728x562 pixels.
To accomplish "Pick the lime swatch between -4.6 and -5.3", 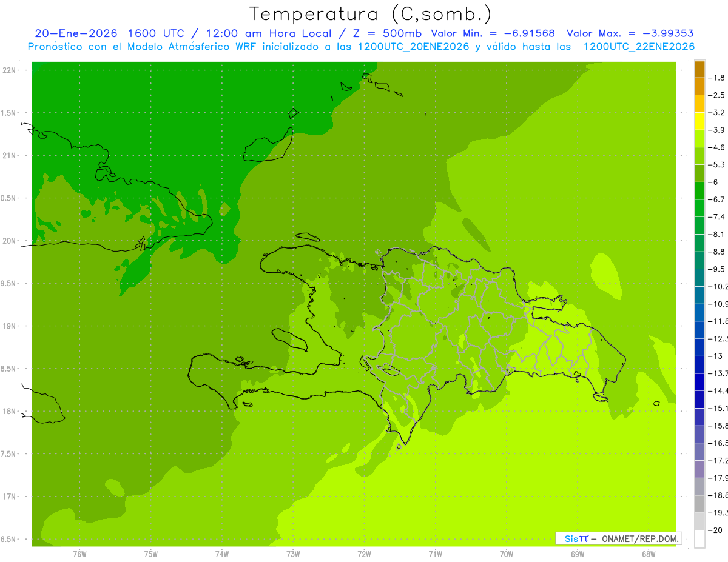I will pos(699,156).
